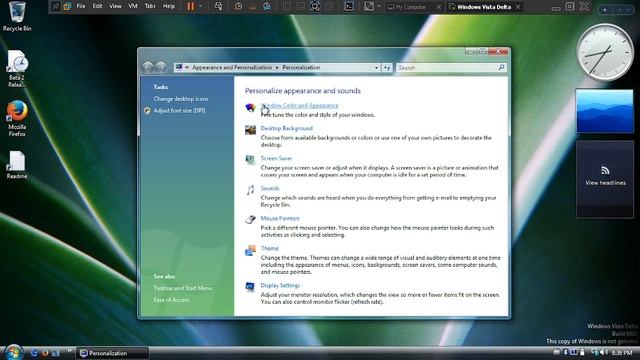
Task: Open the VMware File menu
Action: click(81, 6)
